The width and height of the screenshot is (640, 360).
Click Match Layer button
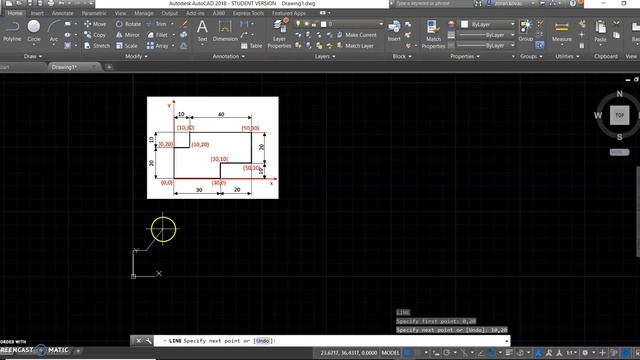pos(355,46)
